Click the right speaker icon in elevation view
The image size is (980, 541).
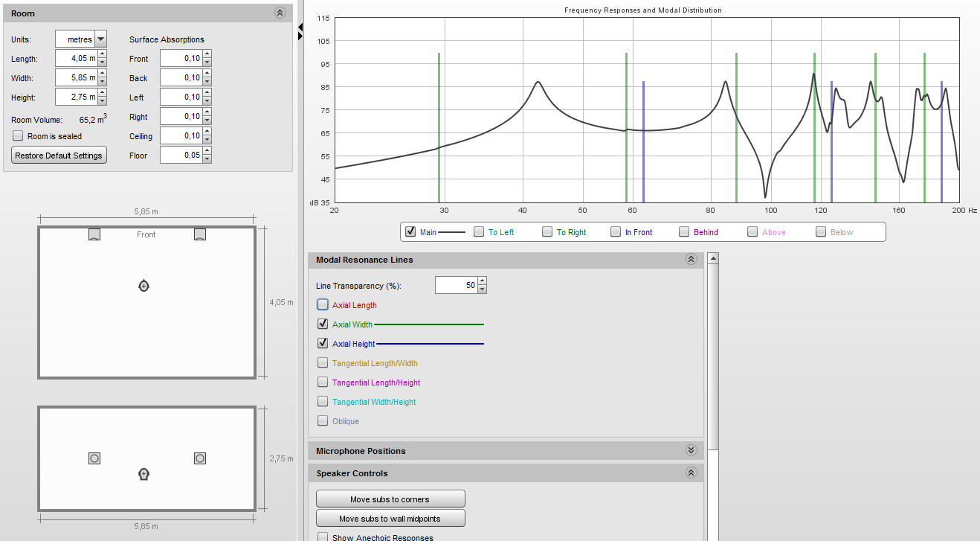click(x=199, y=458)
